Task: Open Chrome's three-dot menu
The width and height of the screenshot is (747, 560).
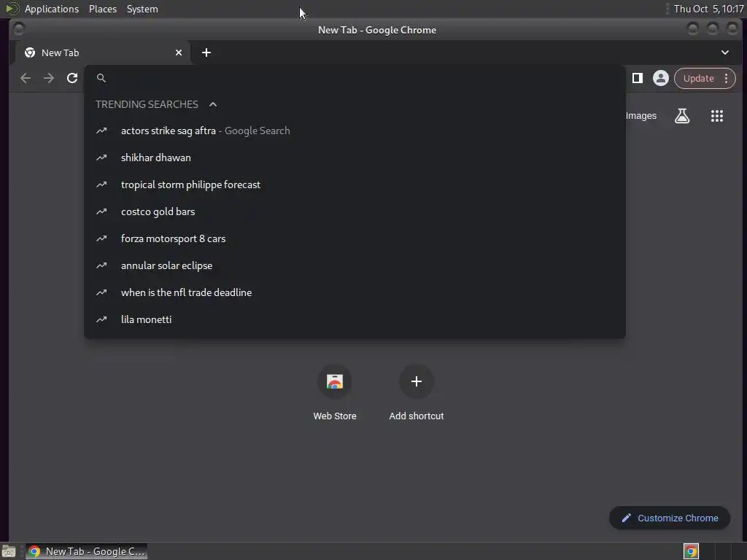Action: point(726,78)
